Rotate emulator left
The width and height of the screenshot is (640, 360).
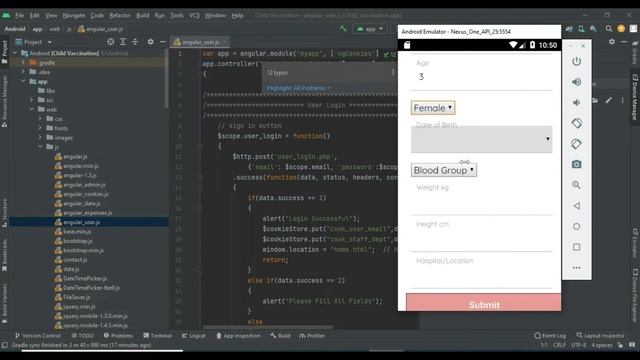[x=576, y=123]
